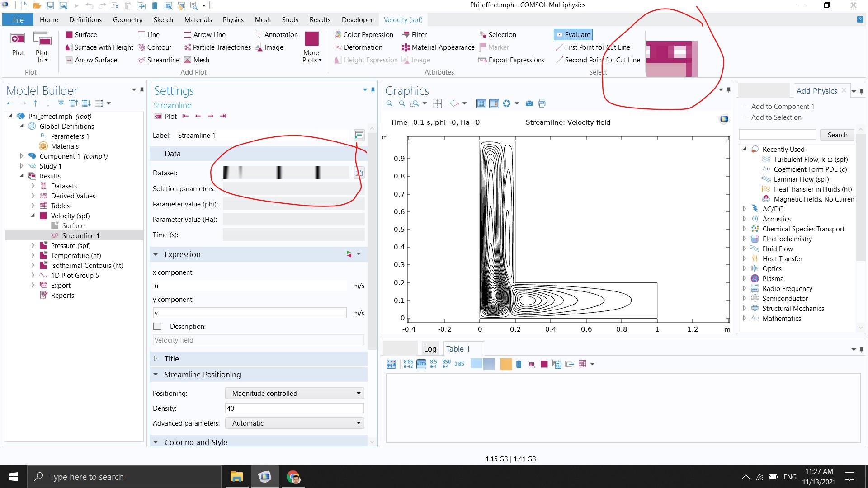The width and height of the screenshot is (868, 488).
Task: Add a Deformation attribute
Action: (358, 47)
